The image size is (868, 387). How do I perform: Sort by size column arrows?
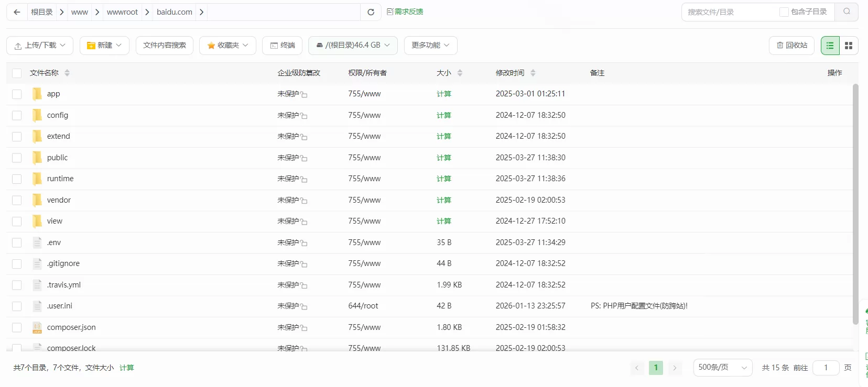(460, 73)
